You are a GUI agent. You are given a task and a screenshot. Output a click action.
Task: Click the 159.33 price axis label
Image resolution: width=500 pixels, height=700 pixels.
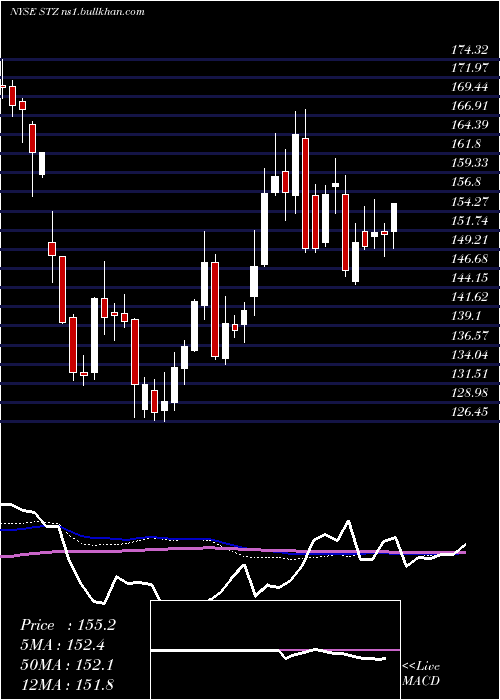coord(469,163)
